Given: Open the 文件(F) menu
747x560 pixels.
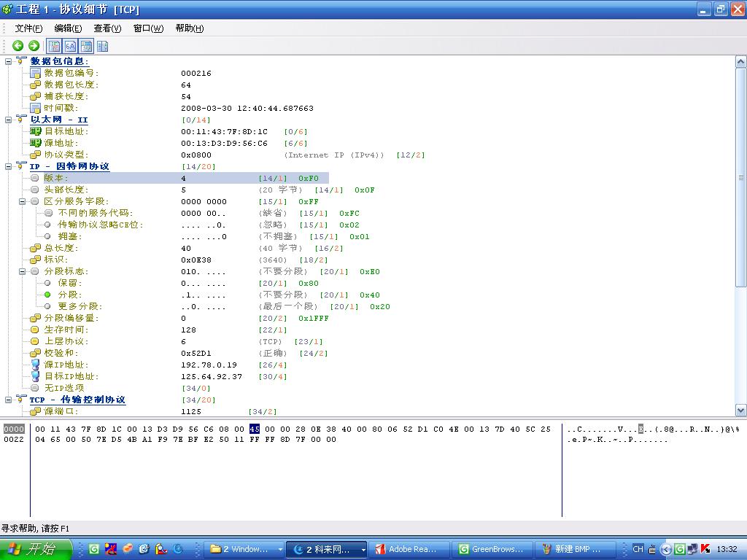Looking at the screenshot, I should point(28,28).
